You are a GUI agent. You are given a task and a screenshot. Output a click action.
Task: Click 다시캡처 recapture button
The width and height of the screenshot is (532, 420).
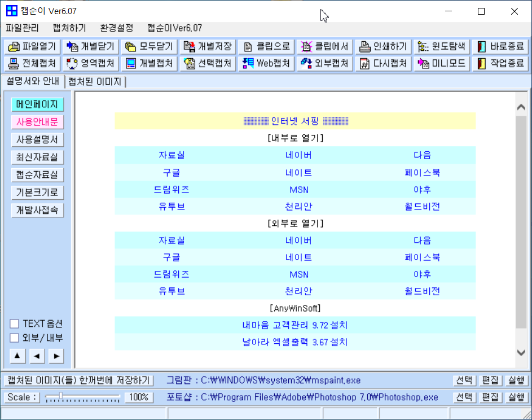[384, 63]
